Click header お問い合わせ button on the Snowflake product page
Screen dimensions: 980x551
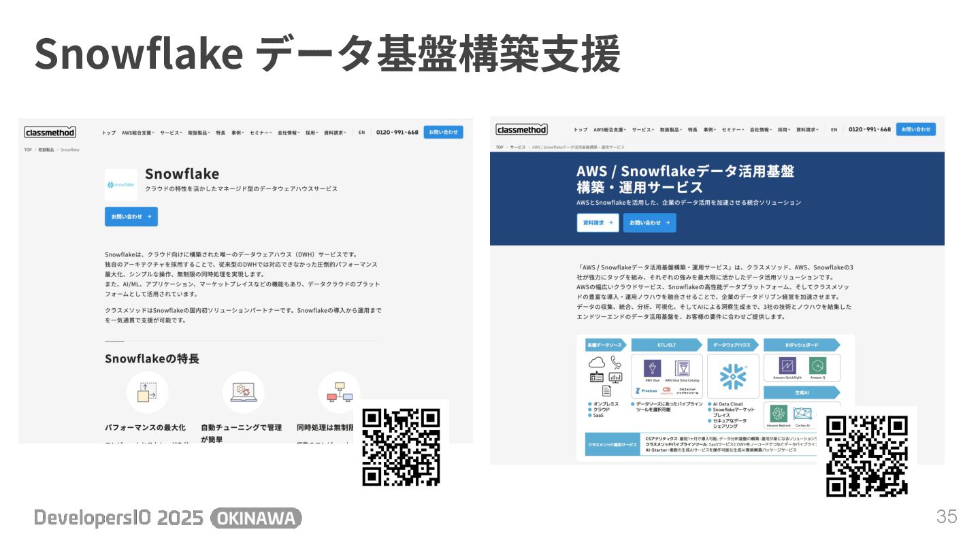click(443, 132)
